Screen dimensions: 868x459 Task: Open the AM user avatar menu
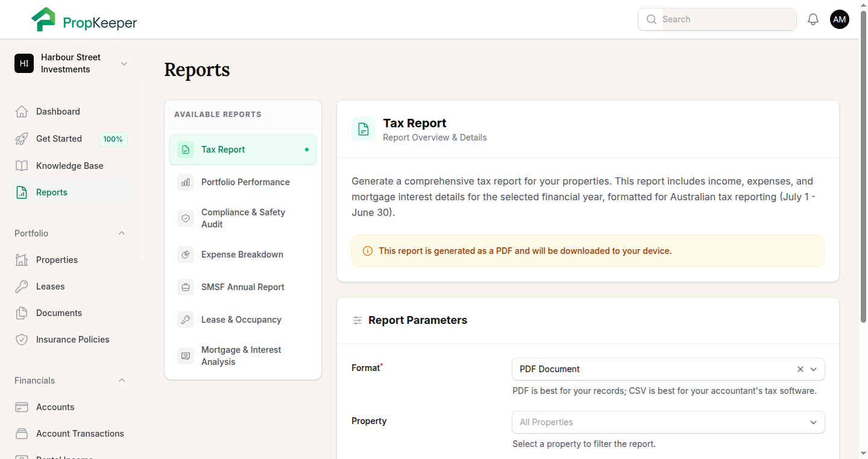point(840,19)
